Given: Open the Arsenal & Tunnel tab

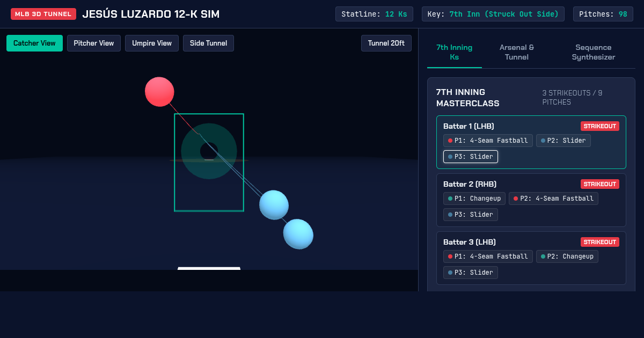Looking at the screenshot, I should click(x=517, y=52).
